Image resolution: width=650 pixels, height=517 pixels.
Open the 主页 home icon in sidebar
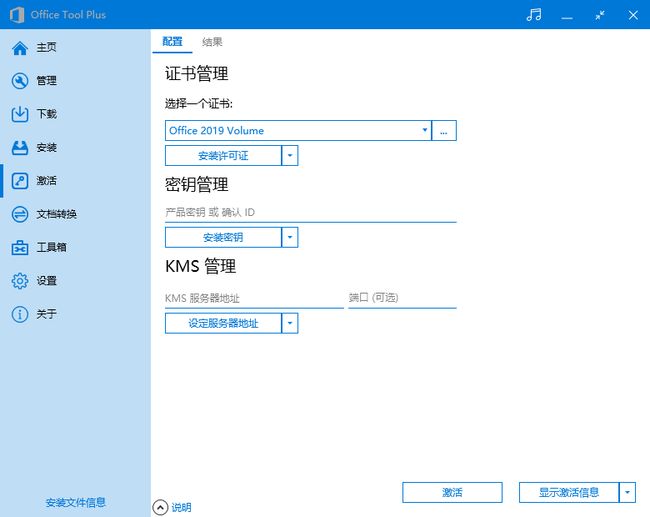19,48
